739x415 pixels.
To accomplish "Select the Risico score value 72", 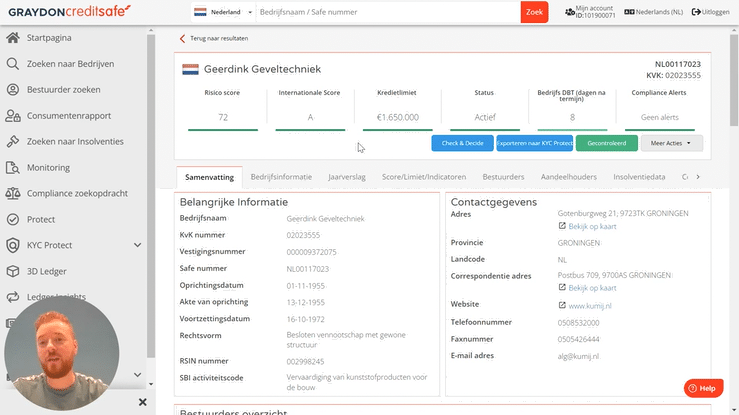I will [x=223, y=117].
